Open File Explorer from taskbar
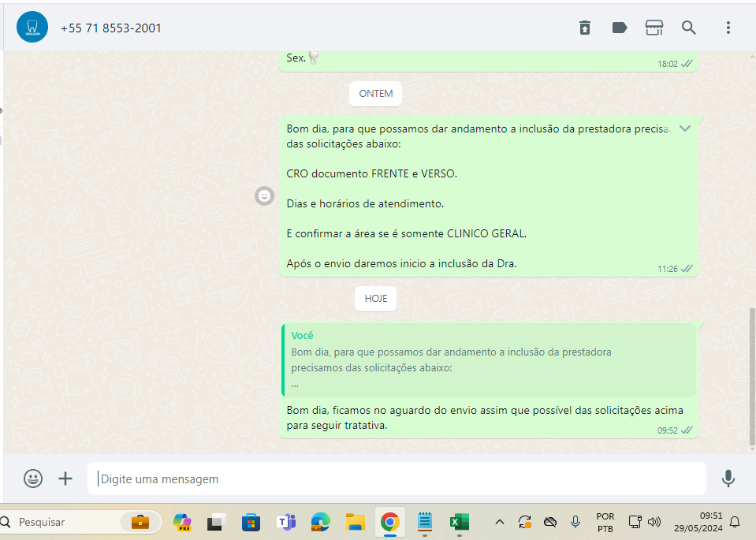Image resolution: width=756 pixels, height=540 pixels. (356, 522)
